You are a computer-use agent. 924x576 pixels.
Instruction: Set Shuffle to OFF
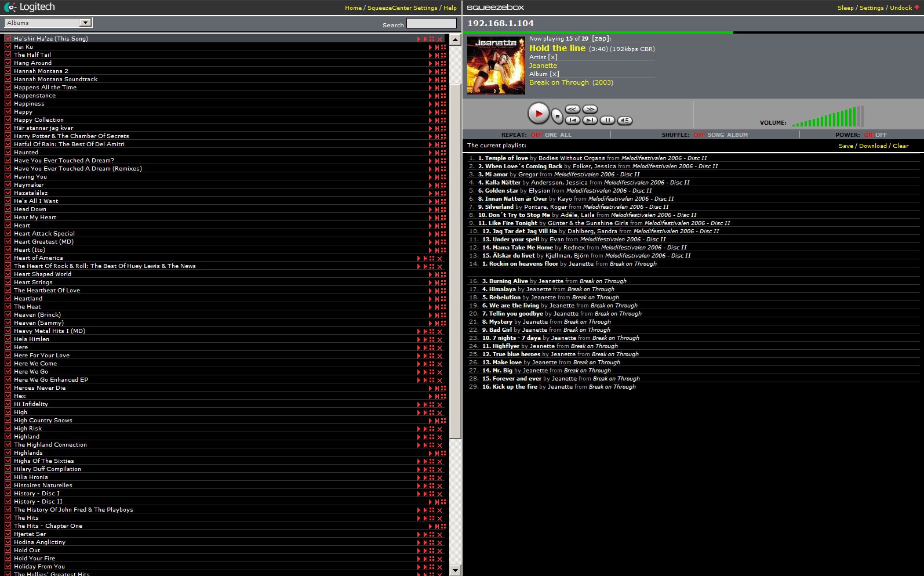tap(700, 135)
